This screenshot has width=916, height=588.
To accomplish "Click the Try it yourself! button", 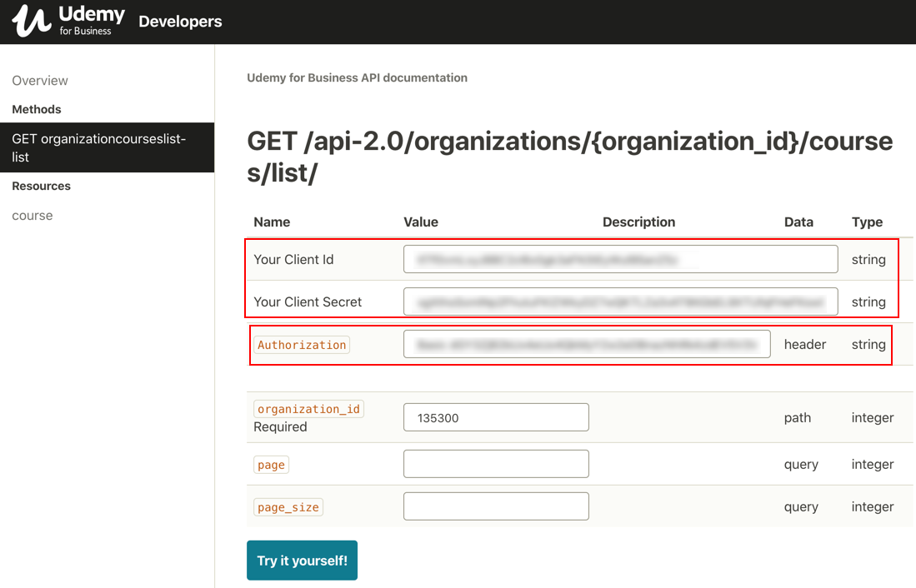I will pos(302,561).
